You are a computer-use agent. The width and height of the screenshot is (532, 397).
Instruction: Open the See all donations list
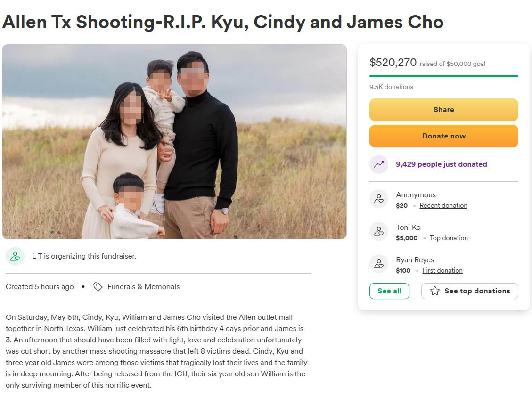[x=389, y=291]
